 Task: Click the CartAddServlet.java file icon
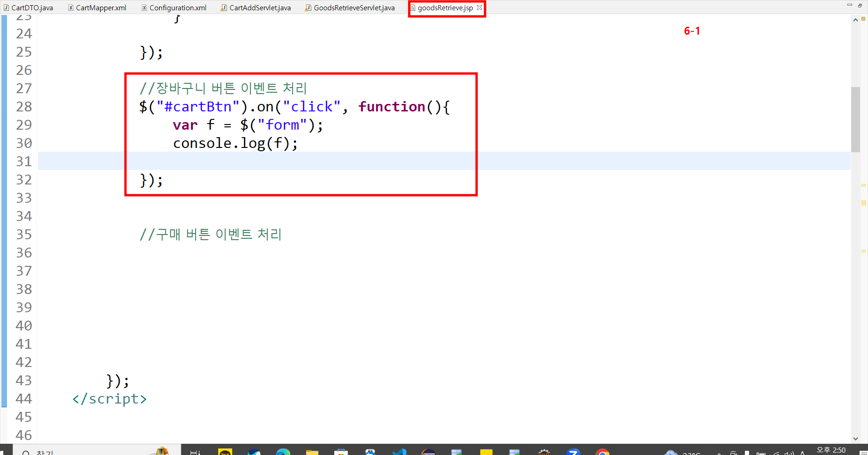(x=224, y=7)
